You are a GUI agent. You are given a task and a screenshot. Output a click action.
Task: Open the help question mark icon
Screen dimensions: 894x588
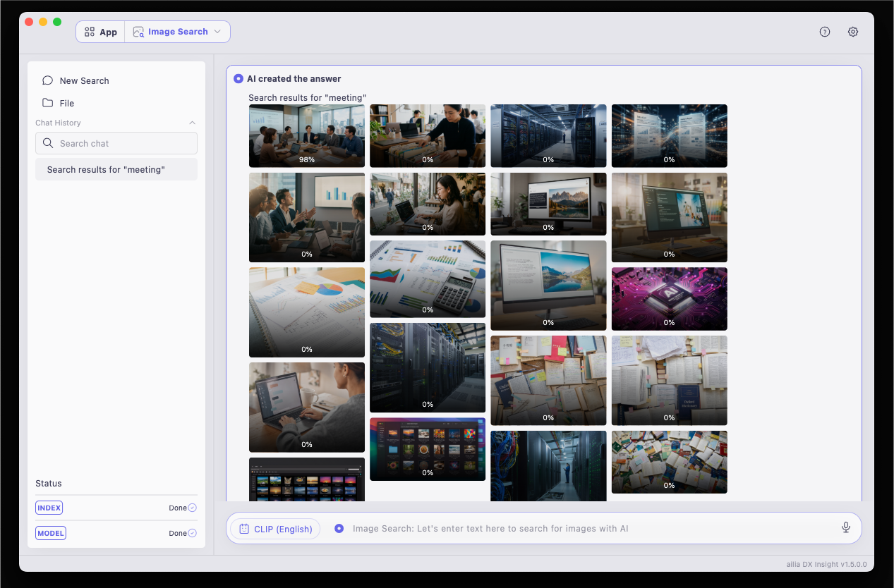pyautogui.click(x=825, y=32)
